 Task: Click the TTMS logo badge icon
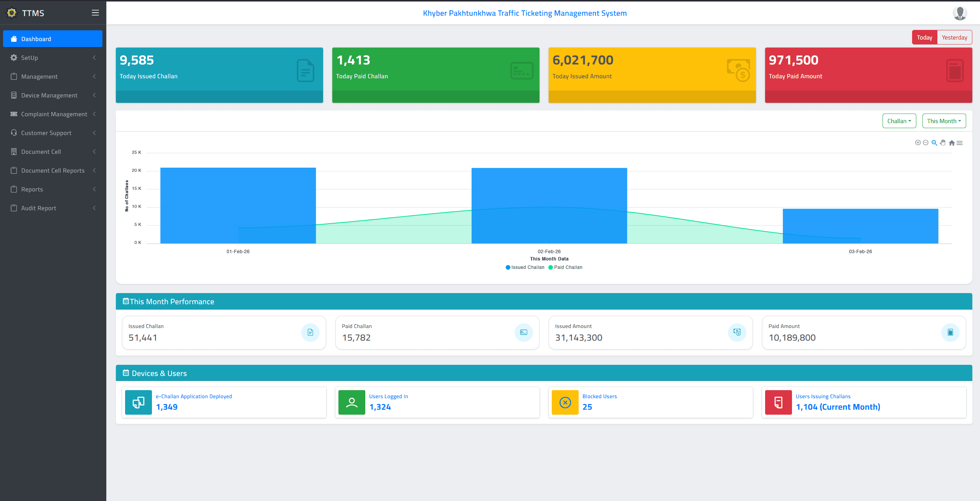[12, 13]
